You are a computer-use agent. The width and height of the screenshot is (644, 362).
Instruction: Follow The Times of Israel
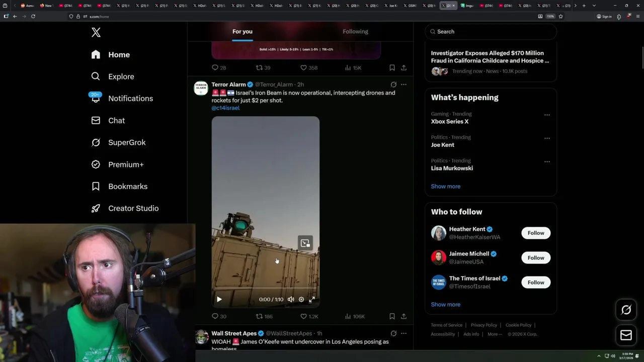(x=536, y=283)
